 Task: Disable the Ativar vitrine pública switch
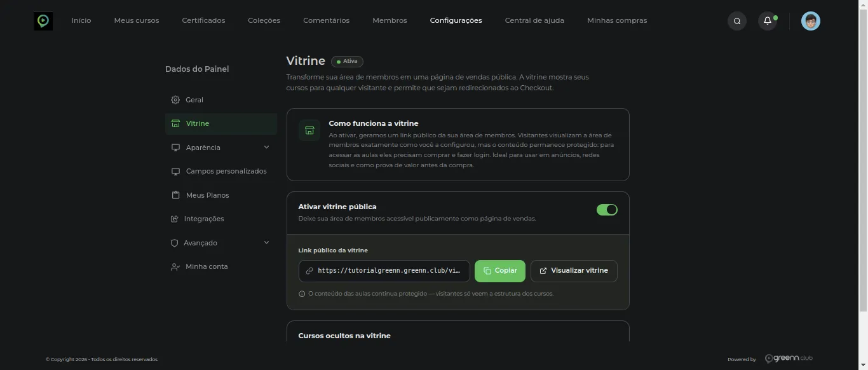click(x=607, y=210)
